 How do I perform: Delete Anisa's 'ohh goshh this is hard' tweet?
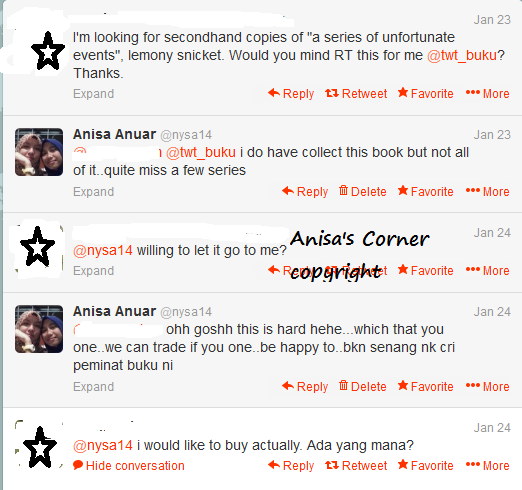[x=362, y=387]
